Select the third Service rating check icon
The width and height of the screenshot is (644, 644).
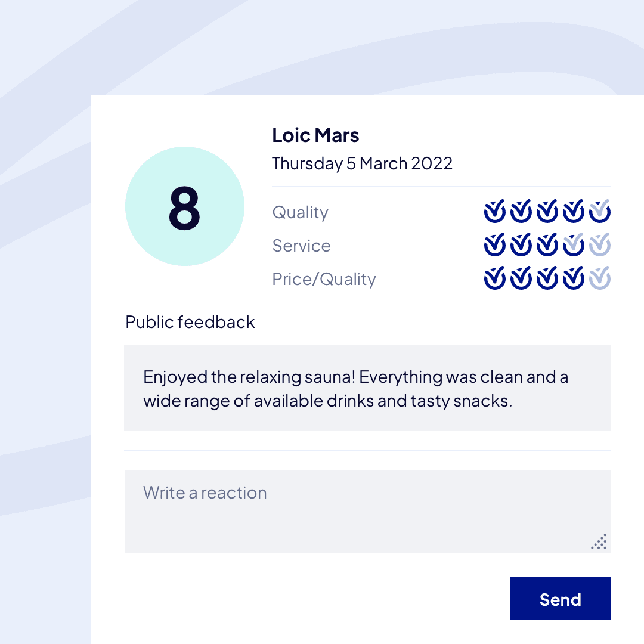pos(547,245)
